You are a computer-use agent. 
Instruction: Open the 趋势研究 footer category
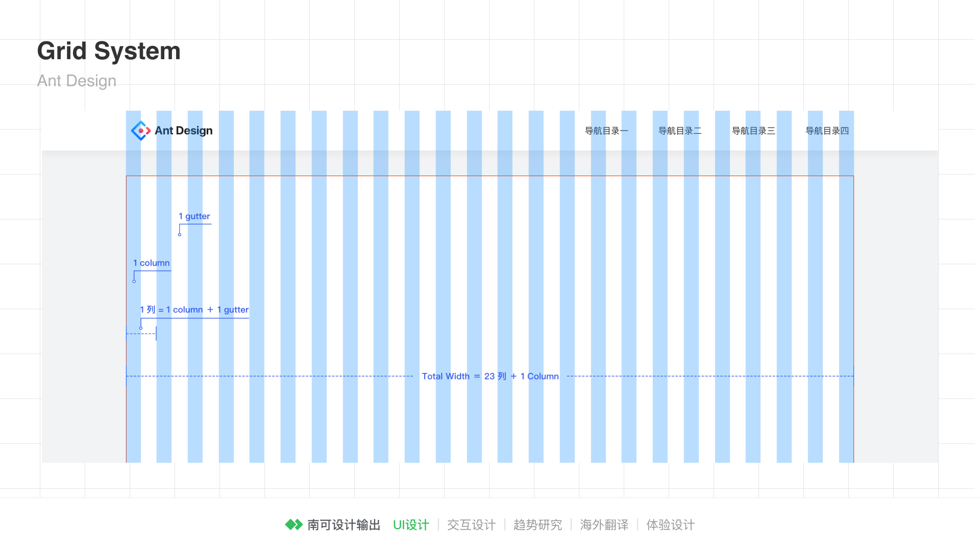[x=537, y=525]
